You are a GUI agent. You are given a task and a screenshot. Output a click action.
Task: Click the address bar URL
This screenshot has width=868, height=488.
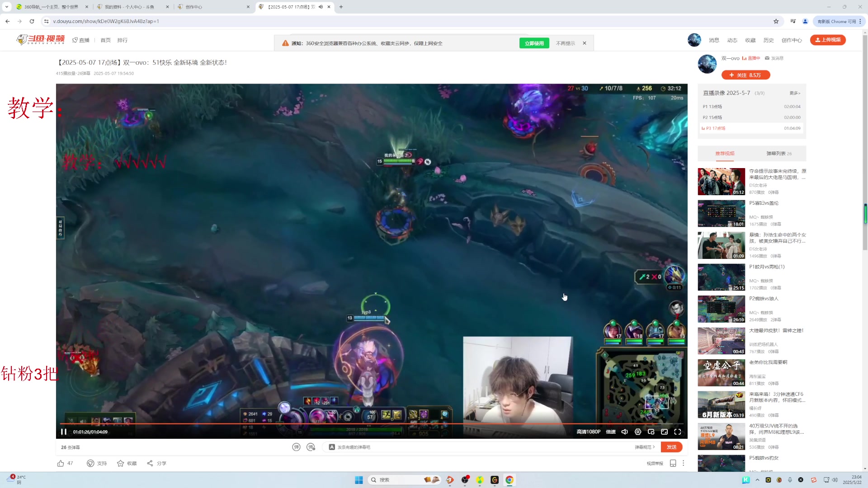tap(106, 21)
